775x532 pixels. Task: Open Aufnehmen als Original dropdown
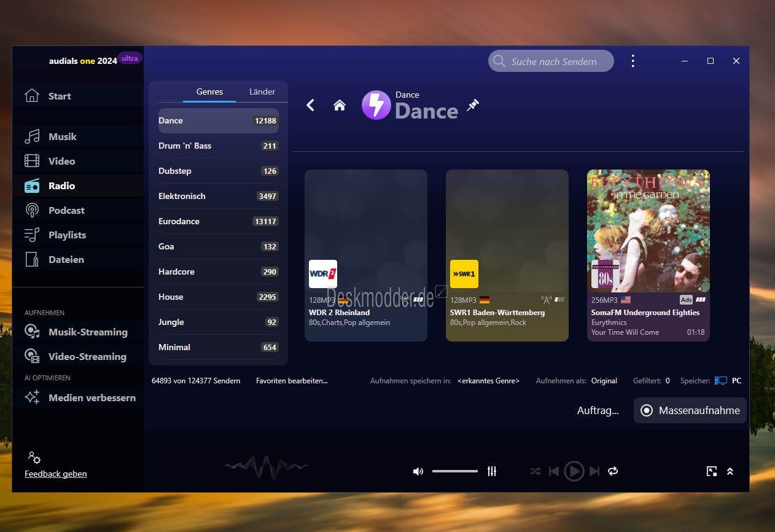(x=604, y=381)
